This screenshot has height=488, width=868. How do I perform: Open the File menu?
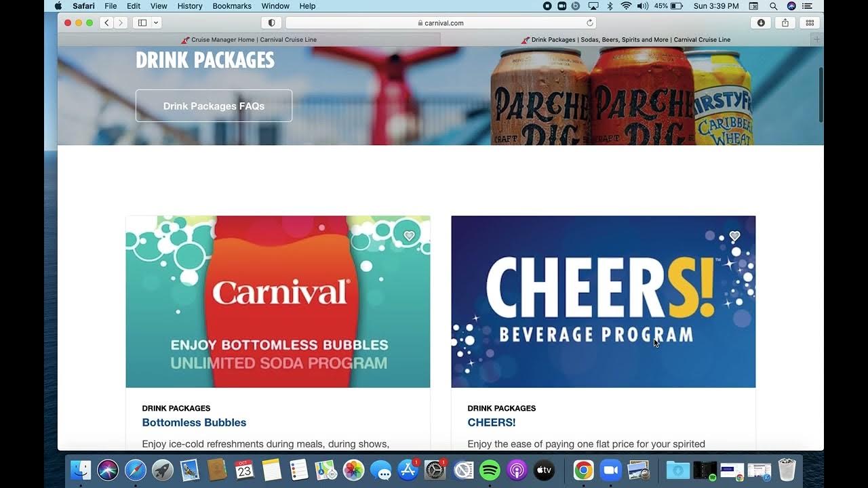click(x=111, y=6)
